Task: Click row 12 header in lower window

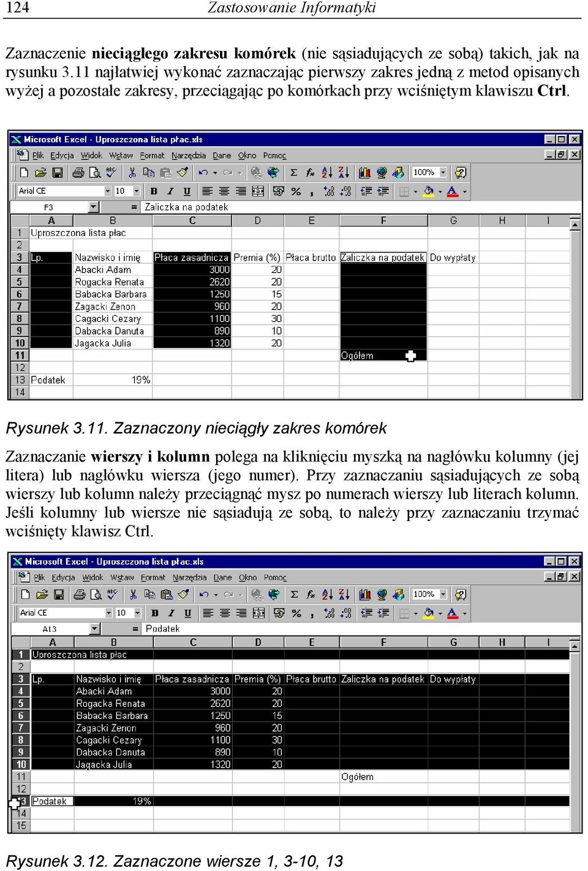Action: click(x=21, y=789)
